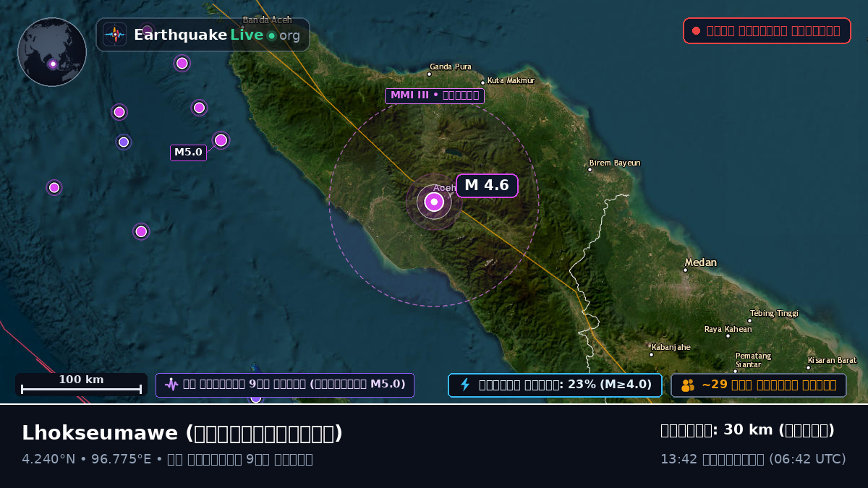
Task: Click the Kabanjahe city label
Action: click(x=671, y=347)
